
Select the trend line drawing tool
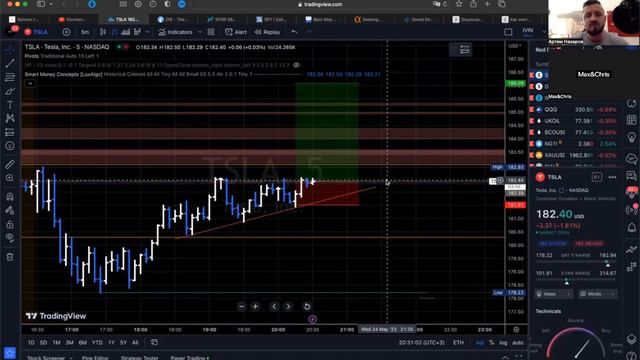point(10,63)
